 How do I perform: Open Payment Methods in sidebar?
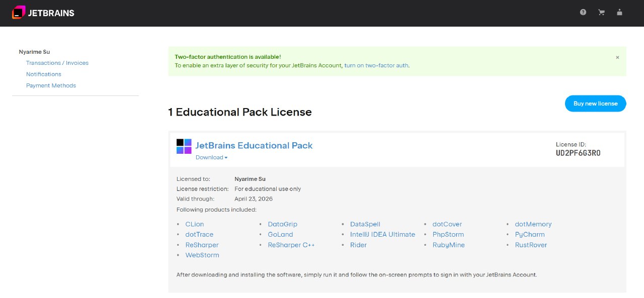pos(51,85)
